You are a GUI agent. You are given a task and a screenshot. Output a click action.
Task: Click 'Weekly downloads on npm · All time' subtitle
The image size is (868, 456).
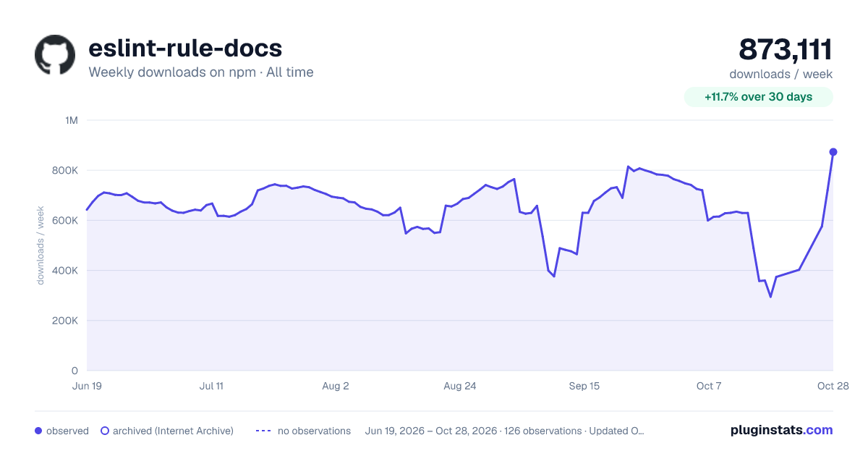(x=201, y=72)
